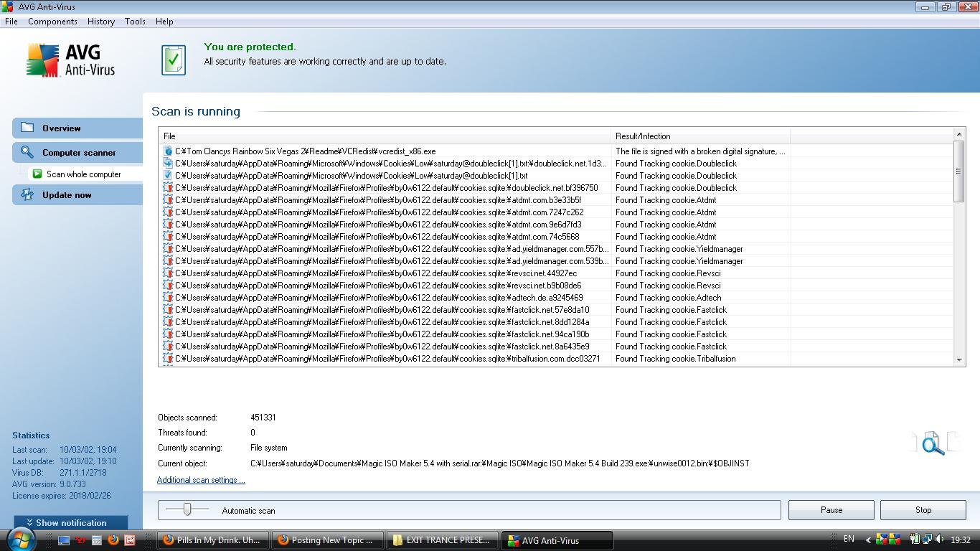Image resolution: width=980 pixels, height=551 pixels.
Task: Click icon beside doubleclick.net.bf396750 row
Action: (x=168, y=188)
